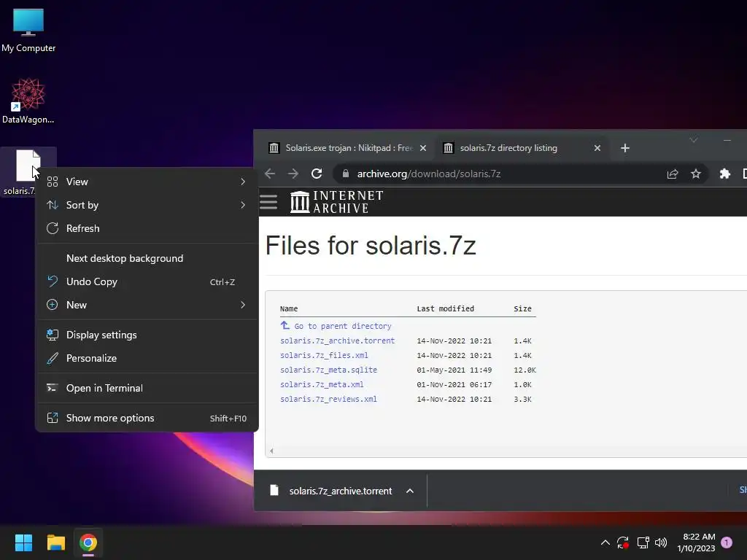
Task: Expand download item options chevron
Action: pos(410,491)
